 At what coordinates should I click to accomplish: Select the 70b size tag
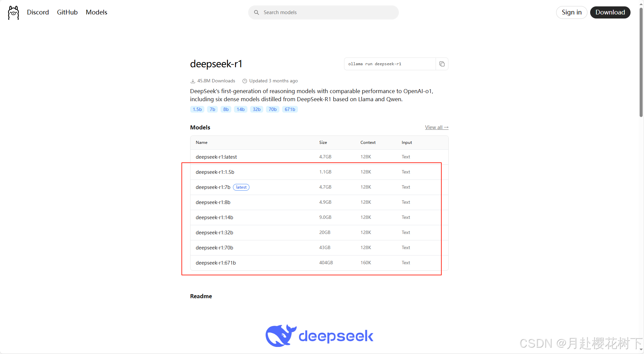click(273, 109)
